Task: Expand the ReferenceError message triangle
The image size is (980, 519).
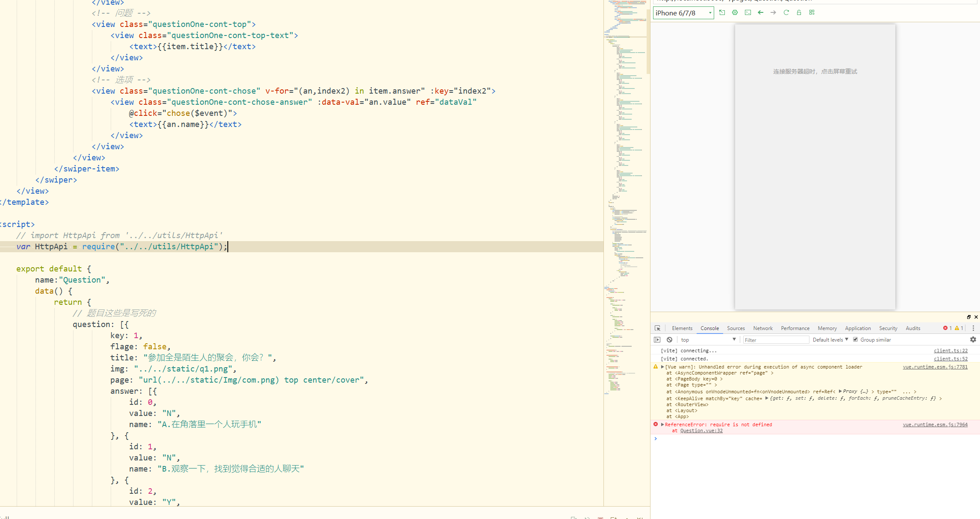Action: point(662,425)
